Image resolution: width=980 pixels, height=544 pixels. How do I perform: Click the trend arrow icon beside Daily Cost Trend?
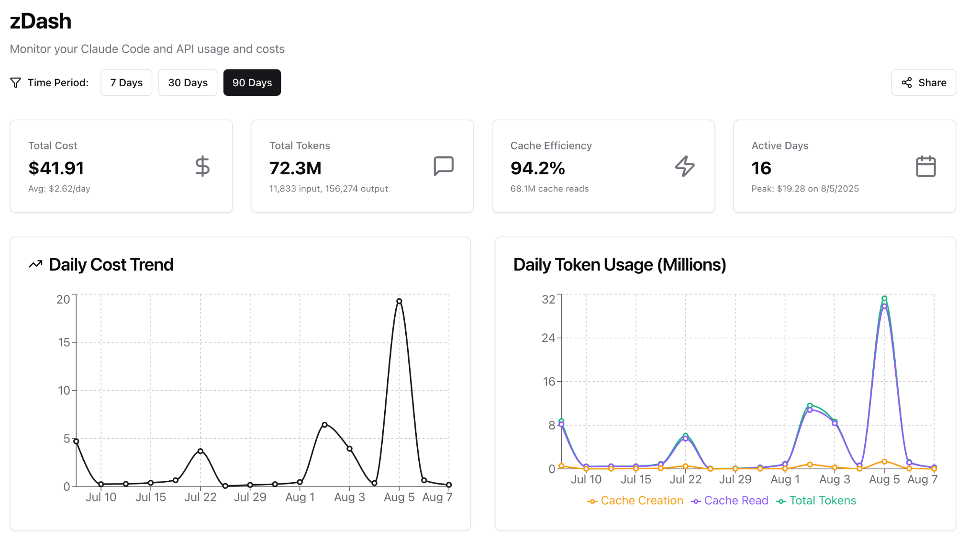(35, 264)
